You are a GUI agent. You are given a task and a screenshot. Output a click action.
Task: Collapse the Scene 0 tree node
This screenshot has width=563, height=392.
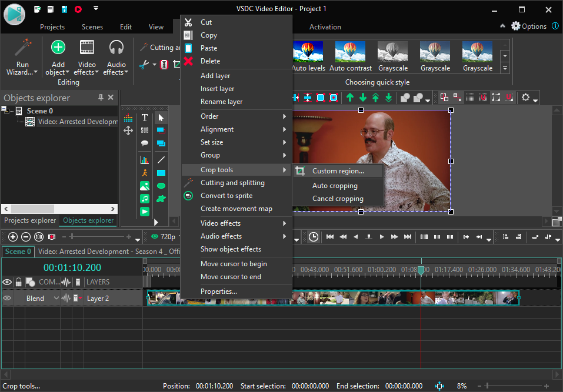(4, 109)
